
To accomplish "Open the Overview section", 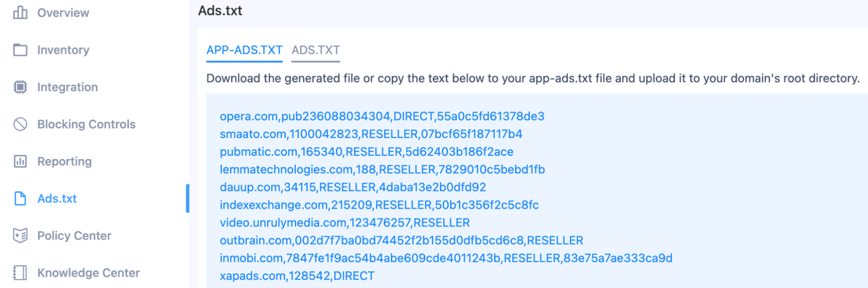I will pyautogui.click(x=63, y=13).
